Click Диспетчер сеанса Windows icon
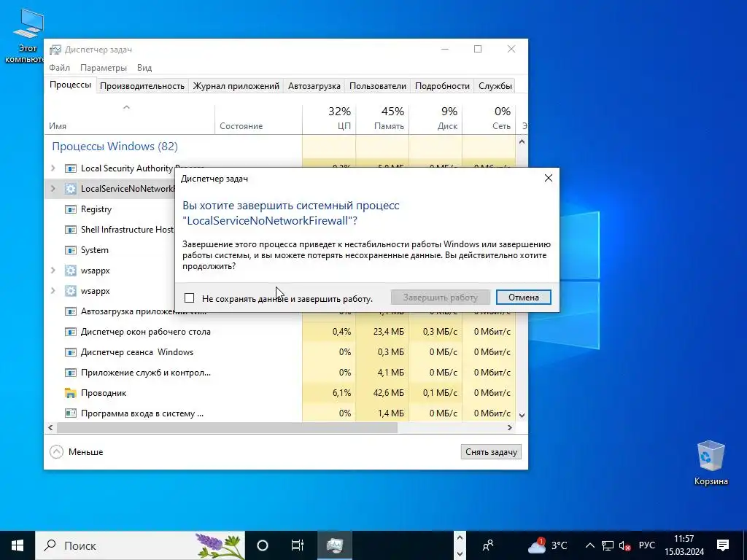This screenshot has height=560, width=747. click(71, 352)
